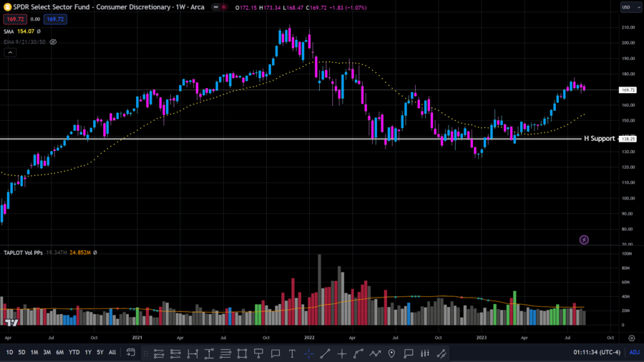Select the blue crosshair cursor tool

click(x=309, y=353)
